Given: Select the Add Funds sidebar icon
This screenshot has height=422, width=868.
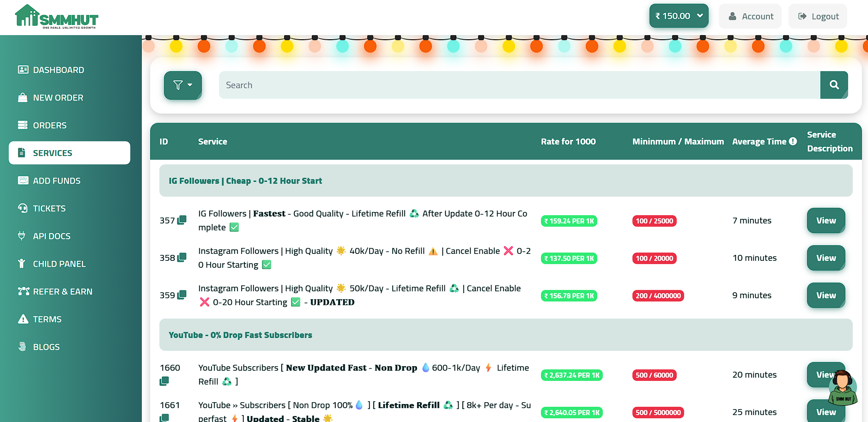Looking at the screenshot, I should (23, 181).
